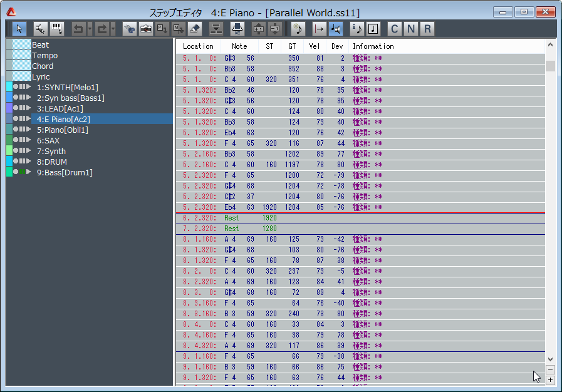Click the P with down arrow icon
This screenshot has height=392, width=562.
162,29
